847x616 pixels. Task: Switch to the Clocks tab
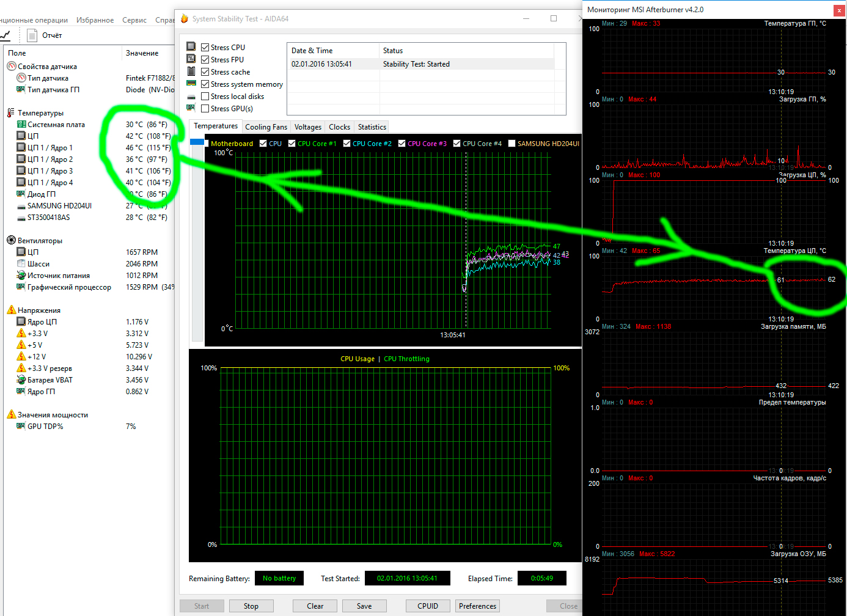(339, 127)
